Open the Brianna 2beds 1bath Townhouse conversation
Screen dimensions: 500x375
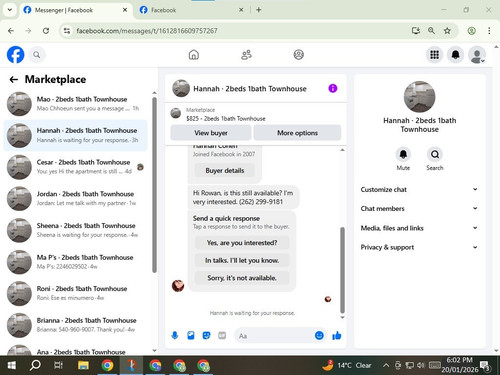click(75, 325)
